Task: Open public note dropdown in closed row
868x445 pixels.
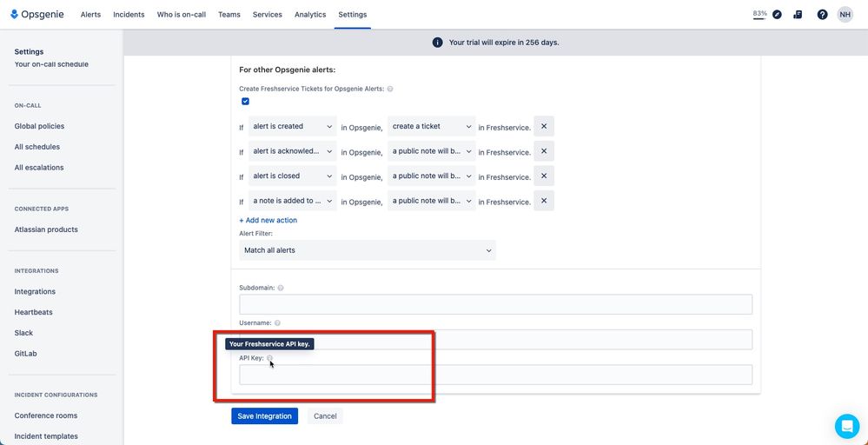Action: [431, 176]
